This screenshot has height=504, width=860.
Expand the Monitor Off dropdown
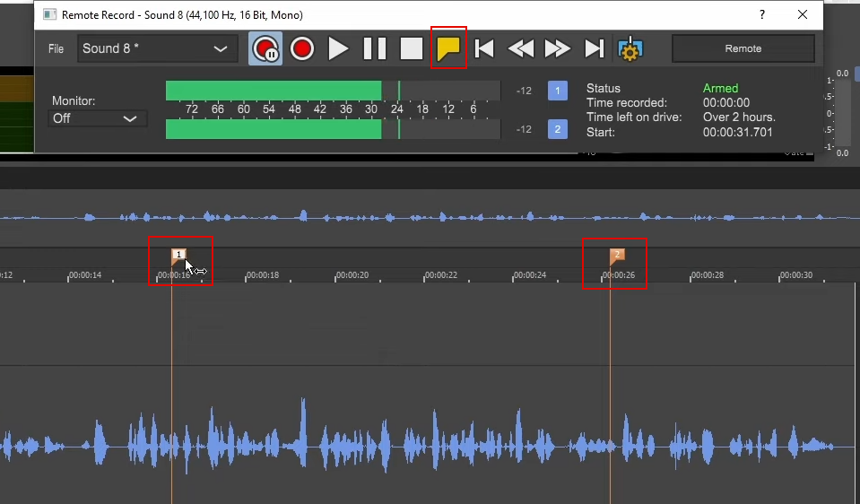point(98,118)
